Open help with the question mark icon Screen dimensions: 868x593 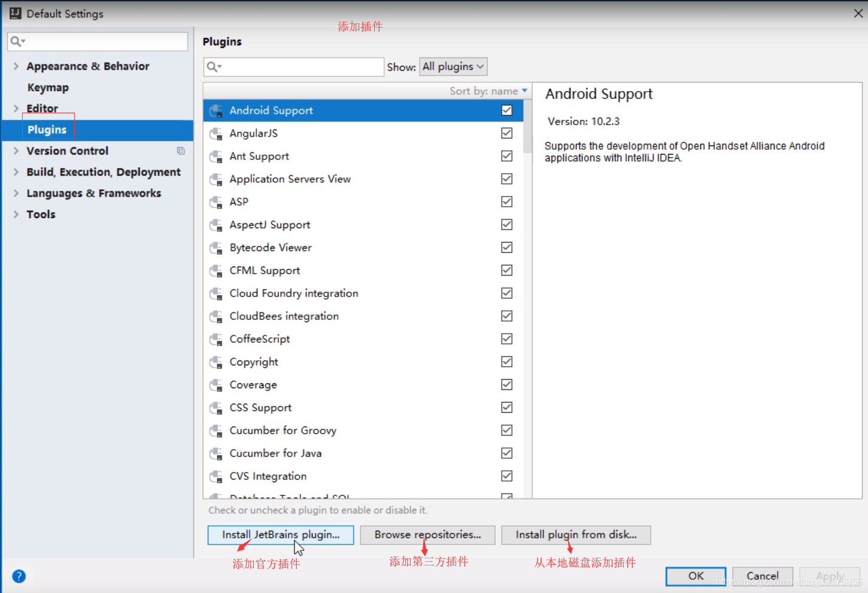(19, 576)
